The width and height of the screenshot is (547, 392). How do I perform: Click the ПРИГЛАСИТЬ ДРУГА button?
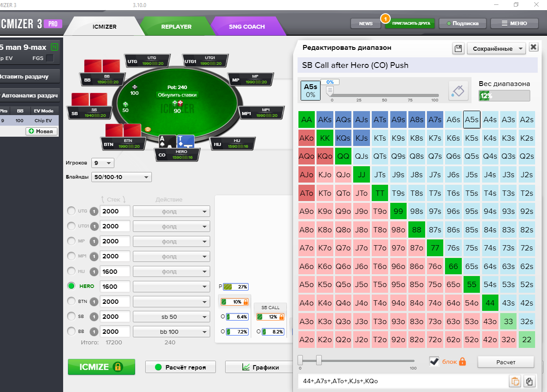[x=410, y=23]
